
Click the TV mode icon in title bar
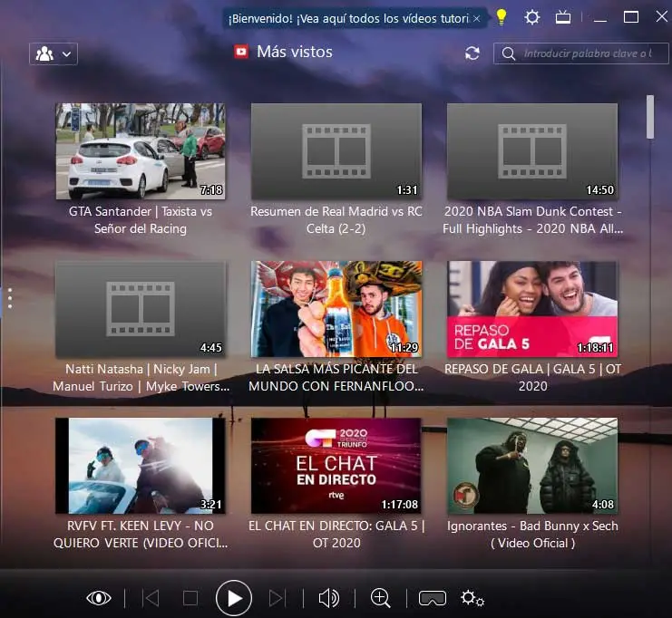562,17
